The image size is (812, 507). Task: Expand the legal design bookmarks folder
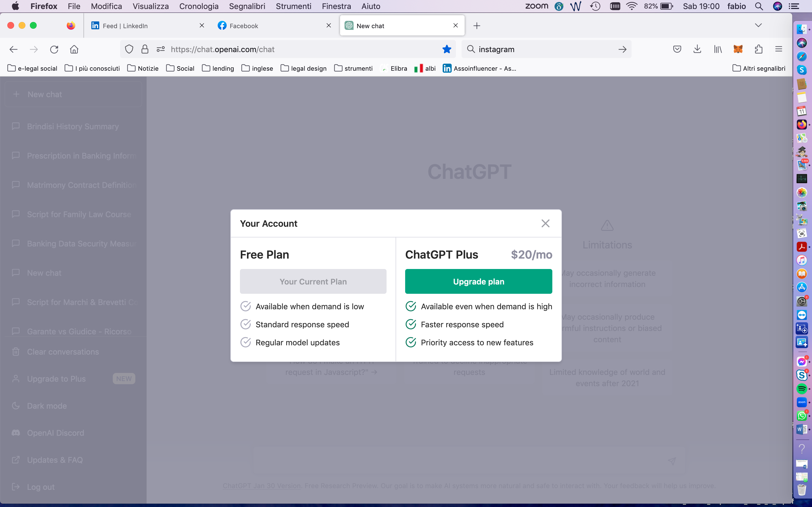pos(304,68)
